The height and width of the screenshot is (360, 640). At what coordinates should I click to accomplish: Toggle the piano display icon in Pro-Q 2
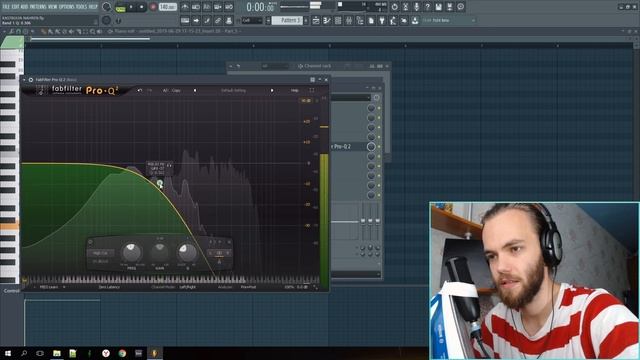point(25,281)
